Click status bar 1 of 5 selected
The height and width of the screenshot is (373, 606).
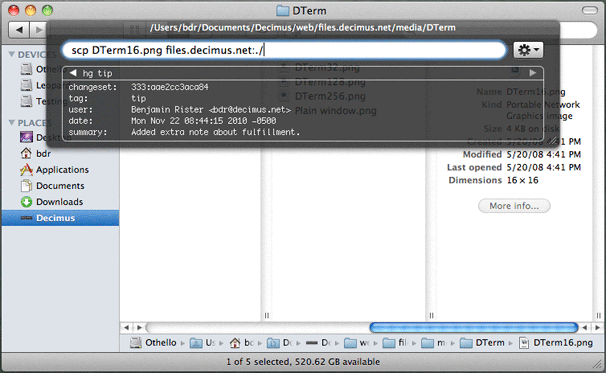tap(303, 362)
